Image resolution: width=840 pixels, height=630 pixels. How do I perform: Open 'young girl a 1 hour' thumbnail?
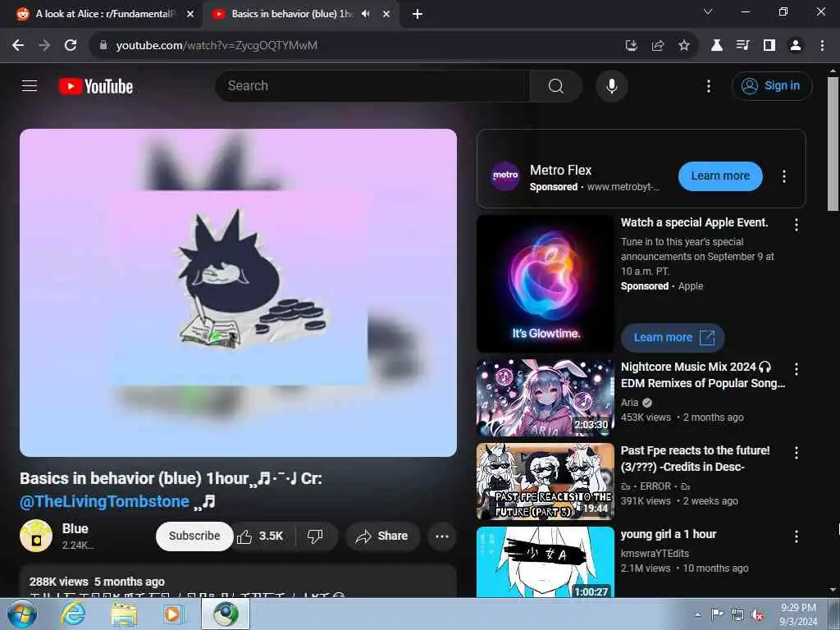coord(545,562)
